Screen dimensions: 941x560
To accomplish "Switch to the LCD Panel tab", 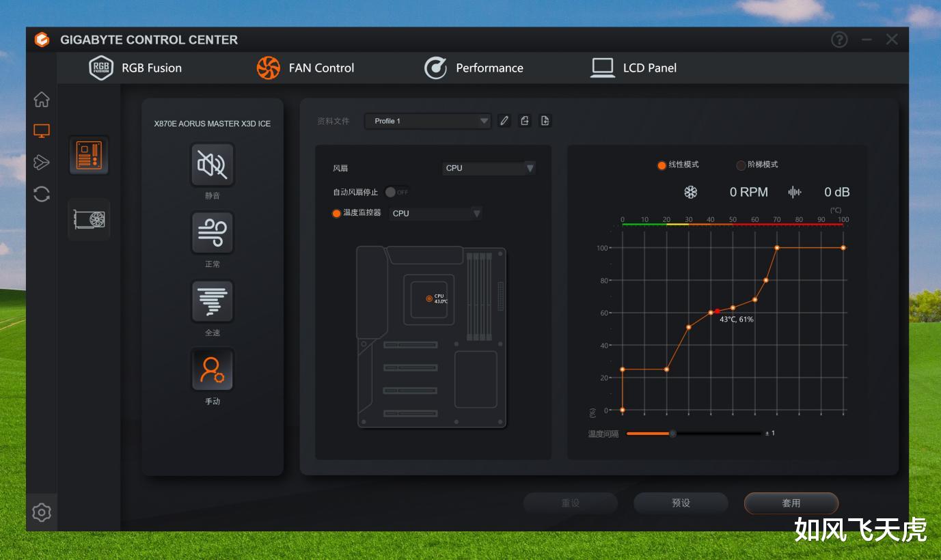I will [633, 68].
